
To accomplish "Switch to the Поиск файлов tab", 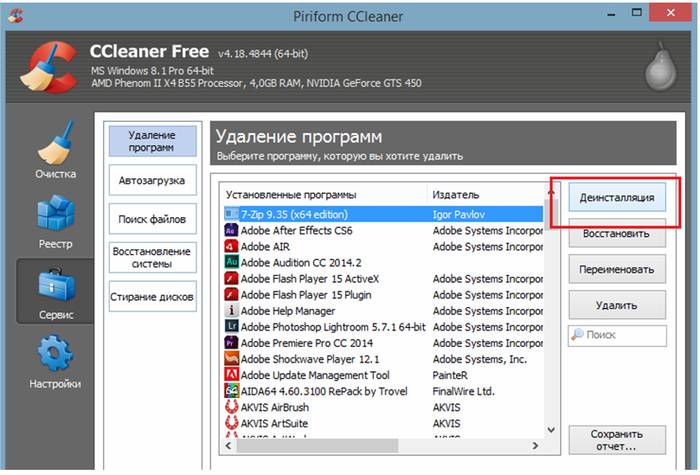I will click(x=152, y=219).
